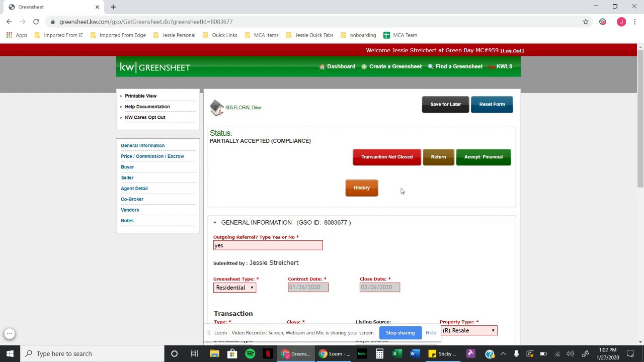
Task: Open the MCA Team bookmark
Action: (400, 35)
